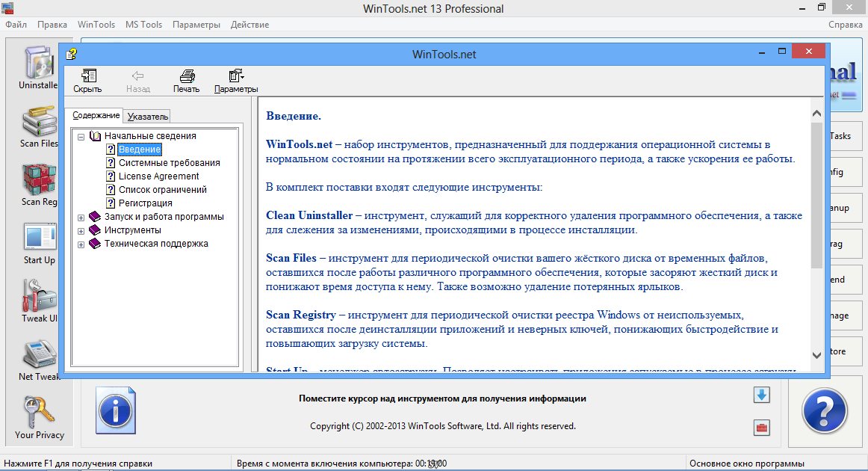Screen dimensions: 868x471
Task: Expand the Техническая поддержка tree node
Action: tap(81, 244)
